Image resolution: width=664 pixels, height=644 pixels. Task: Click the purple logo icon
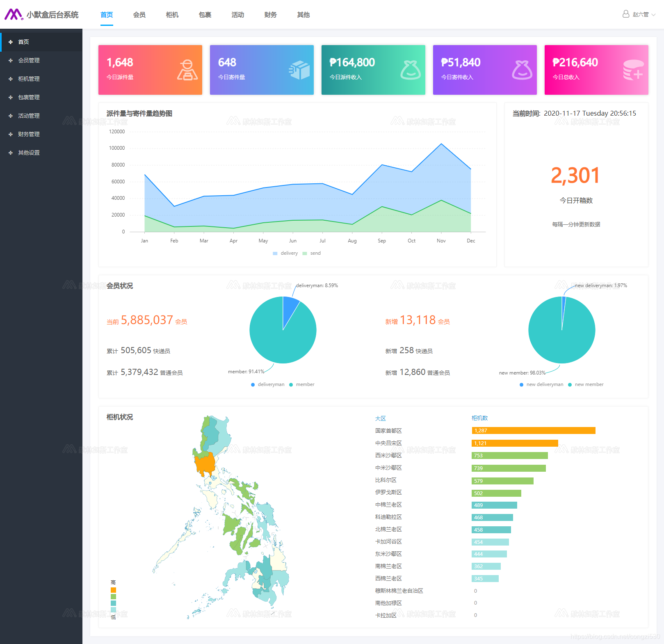pos(14,14)
